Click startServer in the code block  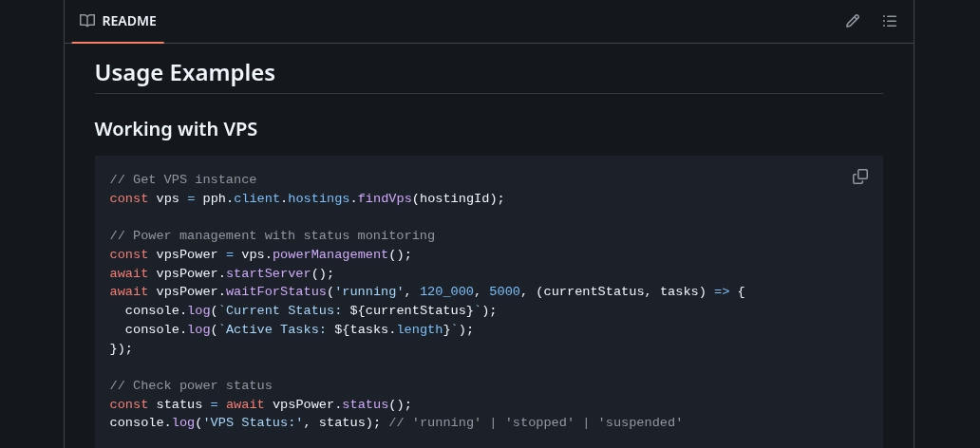(x=269, y=273)
